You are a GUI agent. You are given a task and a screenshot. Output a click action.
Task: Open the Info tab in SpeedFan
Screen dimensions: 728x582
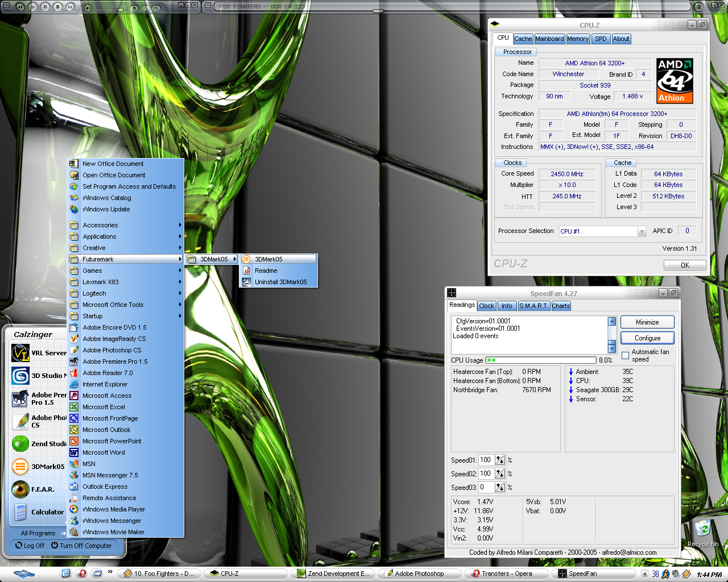click(507, 306)
